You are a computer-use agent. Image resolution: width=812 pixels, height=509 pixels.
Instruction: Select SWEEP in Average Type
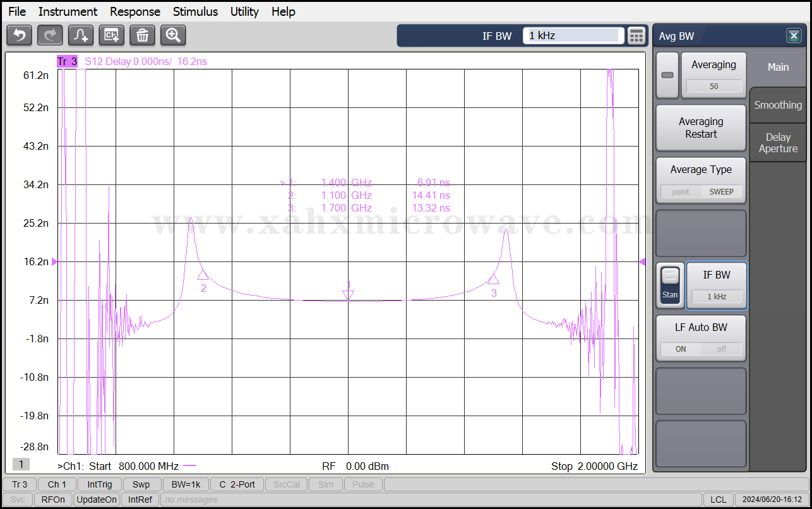point(721,191)
